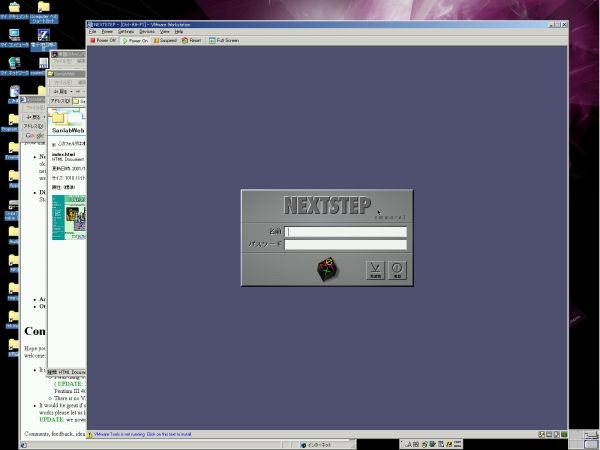Click the Back button in the browser window
Screen dimensions: 600x450
click(33, 117)
